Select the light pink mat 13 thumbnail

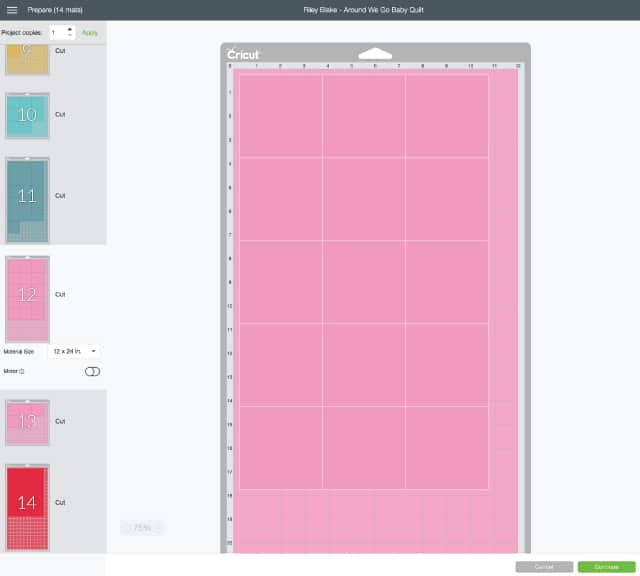[x=27, y=423]
